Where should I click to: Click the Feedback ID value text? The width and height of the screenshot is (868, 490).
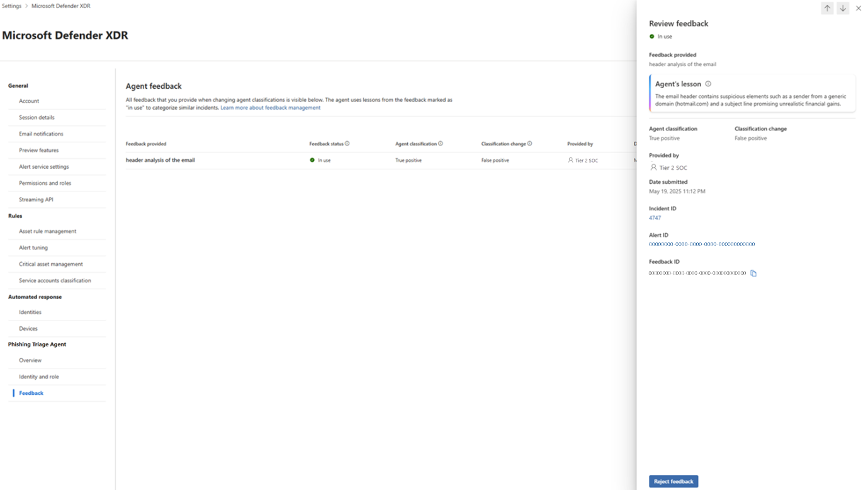coord(697,273)
